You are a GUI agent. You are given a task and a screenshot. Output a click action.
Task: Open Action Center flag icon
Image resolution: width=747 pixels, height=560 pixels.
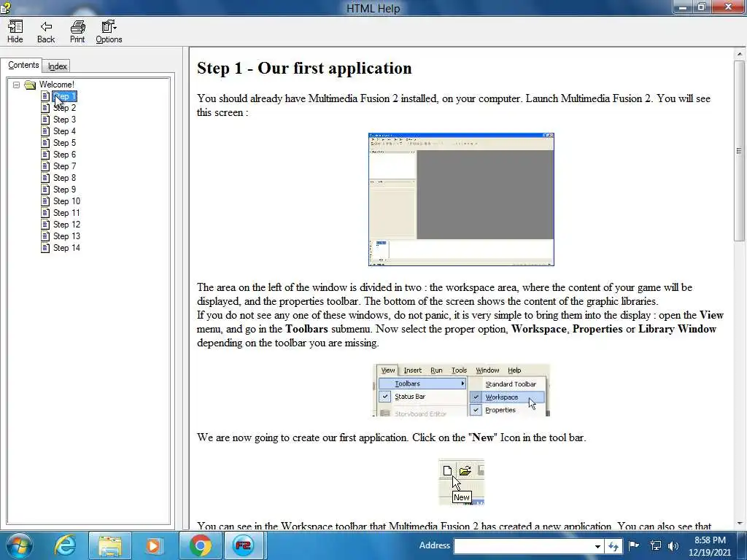634,545
